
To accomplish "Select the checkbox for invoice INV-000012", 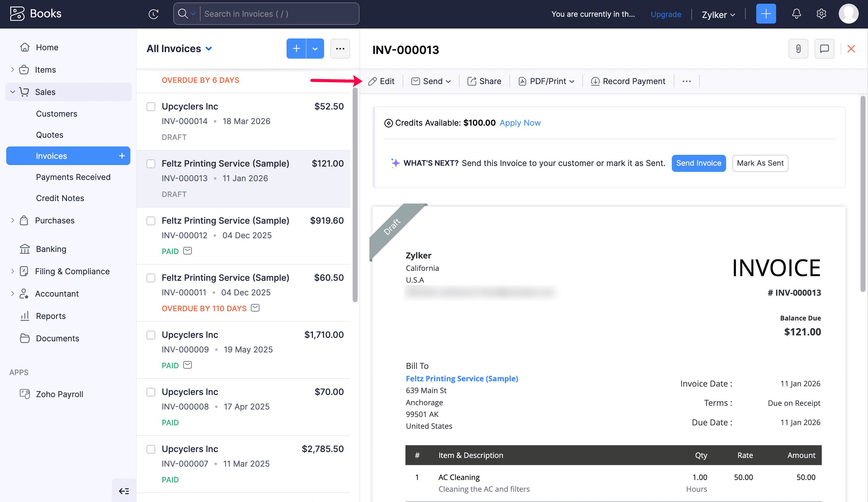I will (x=151, y=221).
